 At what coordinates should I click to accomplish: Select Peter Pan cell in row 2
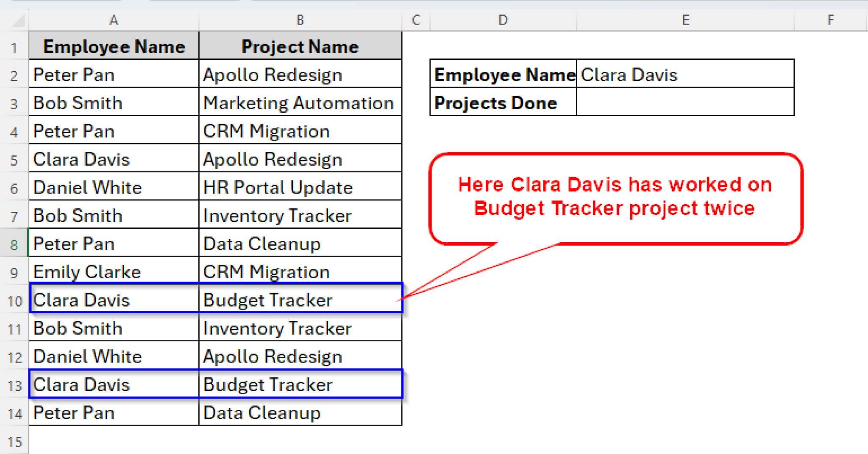click(x=113, y=75)
